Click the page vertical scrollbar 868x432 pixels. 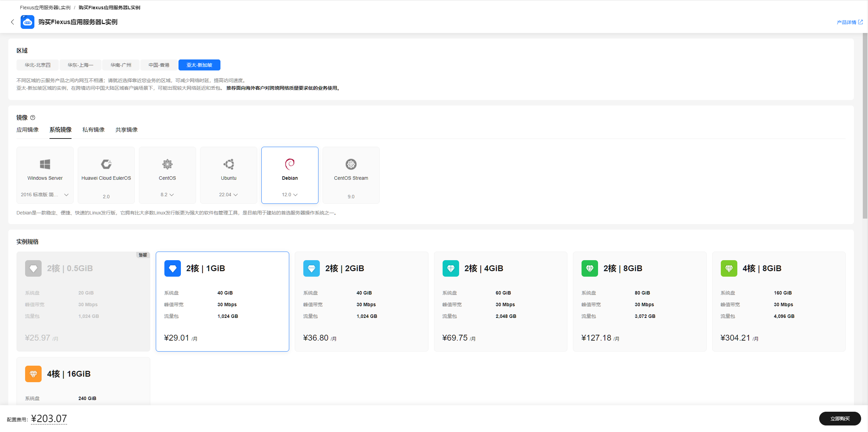[x=865, y=126]
